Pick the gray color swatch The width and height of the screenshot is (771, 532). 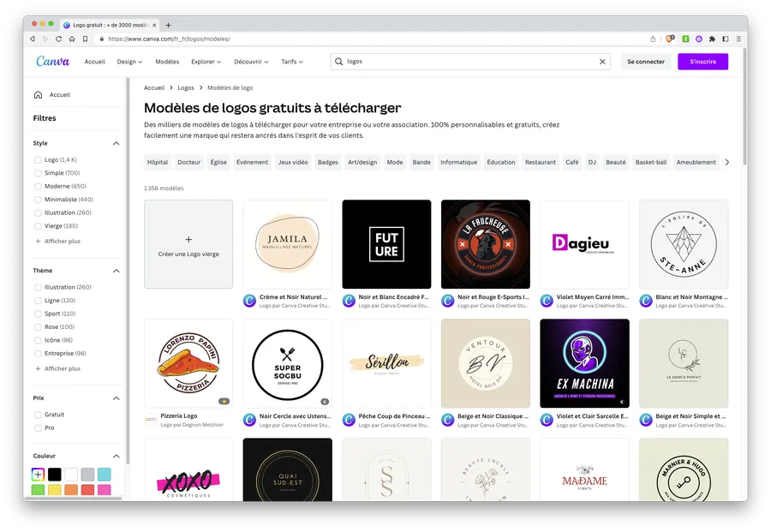click(x=87, y=475)
